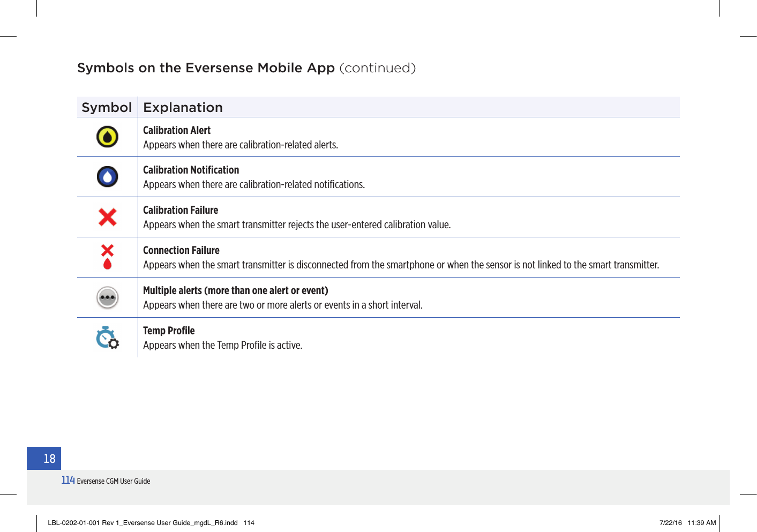The width and height of the screenshot is (757, 532).
Task: Select the "Calibration Failure" title text
Action: click(181, 210)
